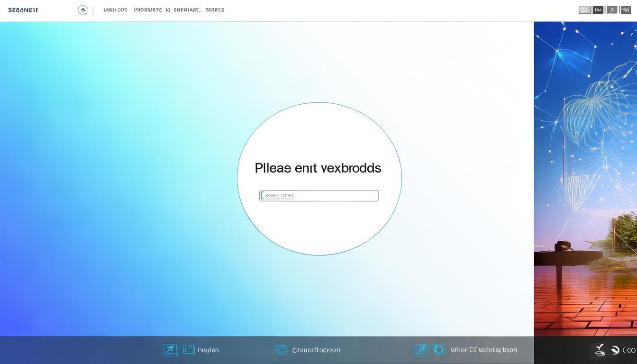
Task: Open the Vhor TIC rehnlss toon link
Action: point(483,350)
